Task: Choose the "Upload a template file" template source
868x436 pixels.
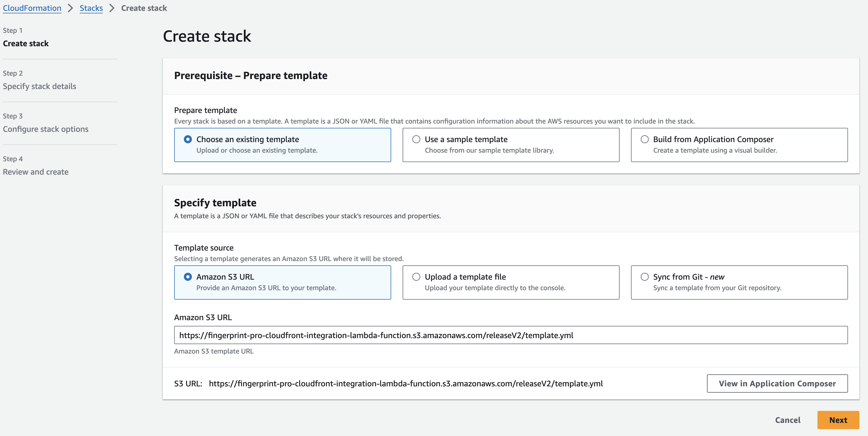Action: [x=415, y=277]
